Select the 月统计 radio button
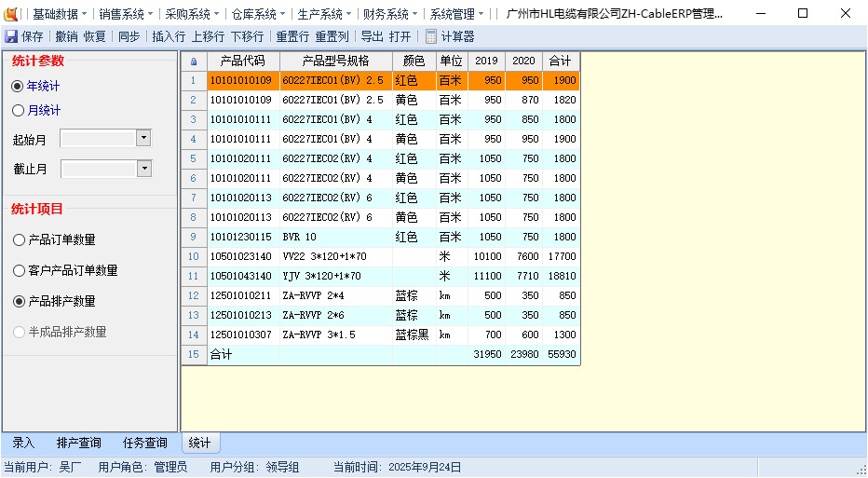The height and width of the screenshot is (478, 868). click(x=19, y=110)
